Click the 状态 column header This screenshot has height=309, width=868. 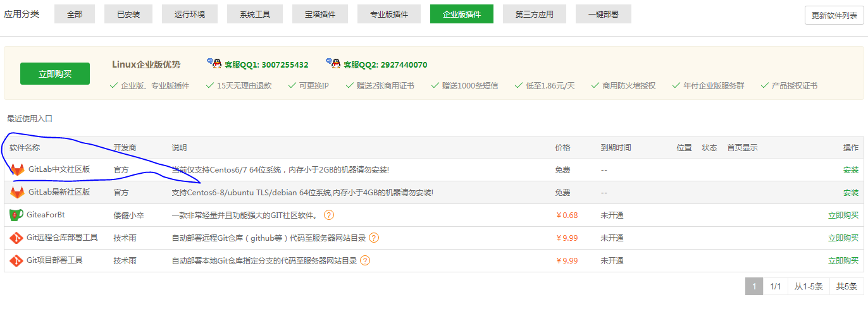[709, 148]
